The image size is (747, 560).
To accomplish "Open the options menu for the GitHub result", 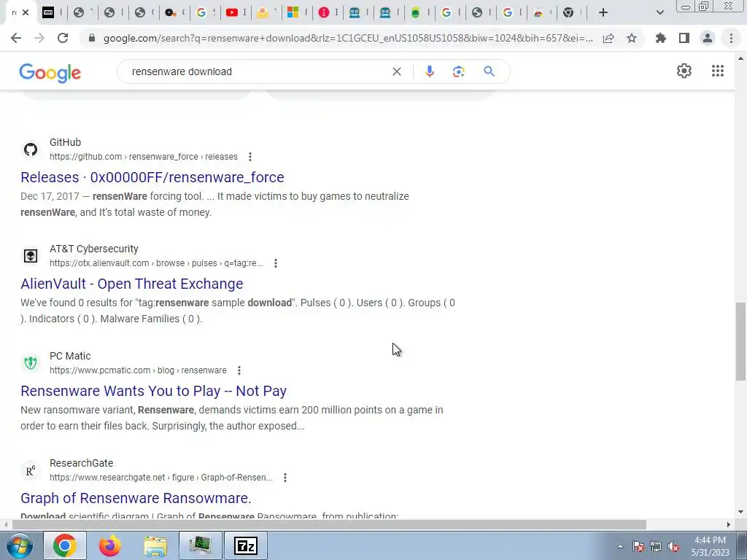I will (250, 157).
